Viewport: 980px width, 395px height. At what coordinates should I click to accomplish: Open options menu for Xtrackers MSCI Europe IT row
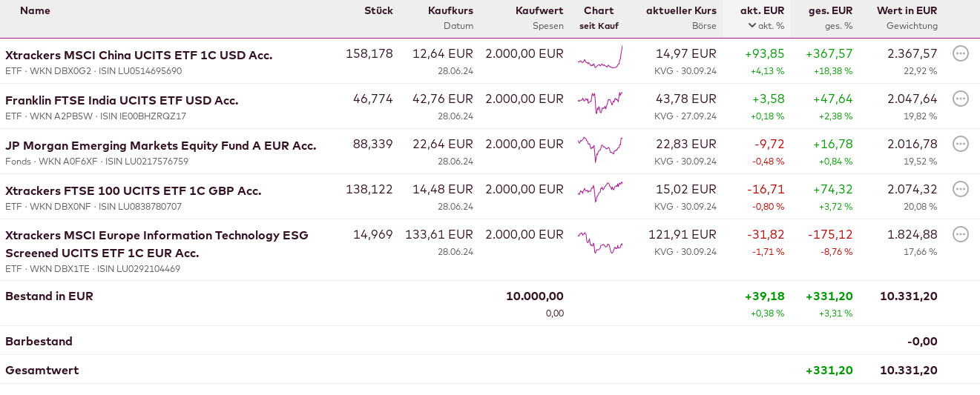(x=960, y=234)
